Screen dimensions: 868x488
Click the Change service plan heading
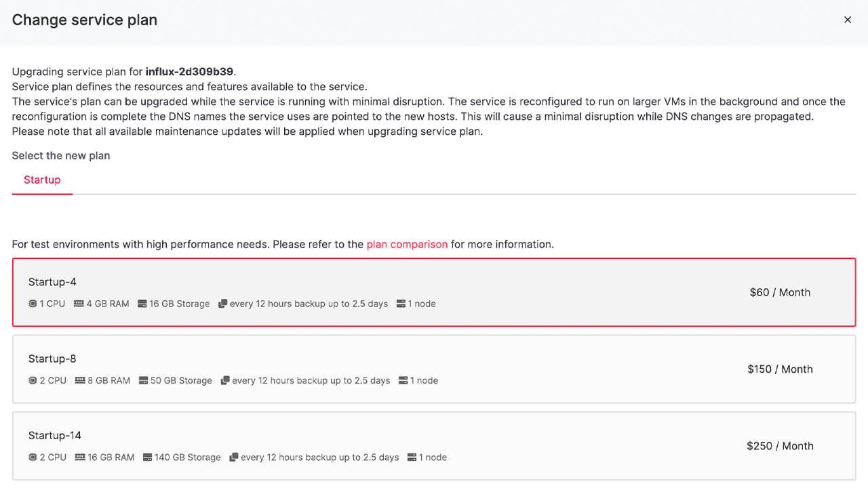point(85,20)
